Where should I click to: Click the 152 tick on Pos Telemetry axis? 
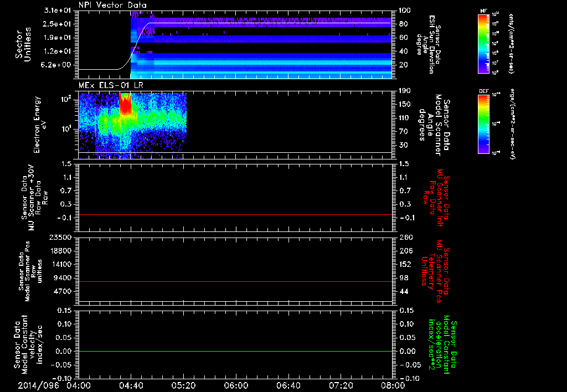pos(405,264)
